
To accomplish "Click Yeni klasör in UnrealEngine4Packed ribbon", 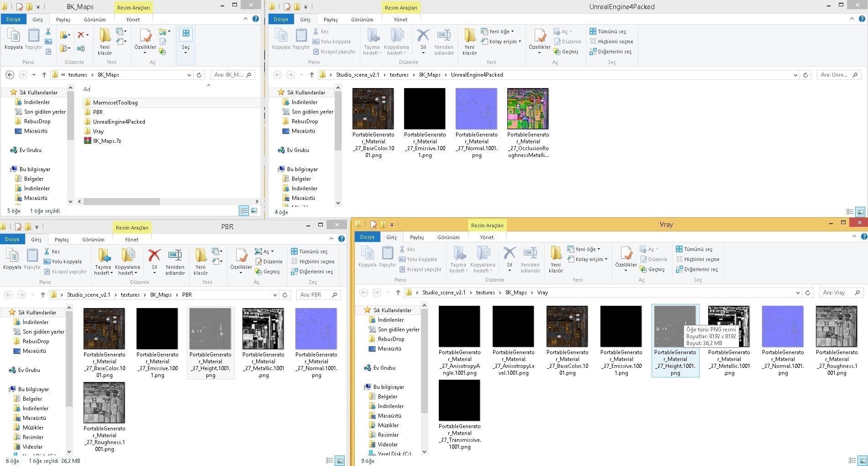I will click(x=469, y=42).
